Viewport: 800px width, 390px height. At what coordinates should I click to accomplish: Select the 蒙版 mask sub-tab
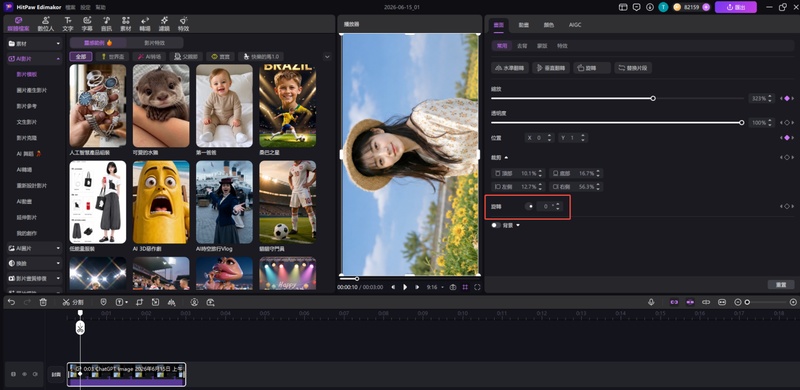pyautogui.click(x=542, y=46)
